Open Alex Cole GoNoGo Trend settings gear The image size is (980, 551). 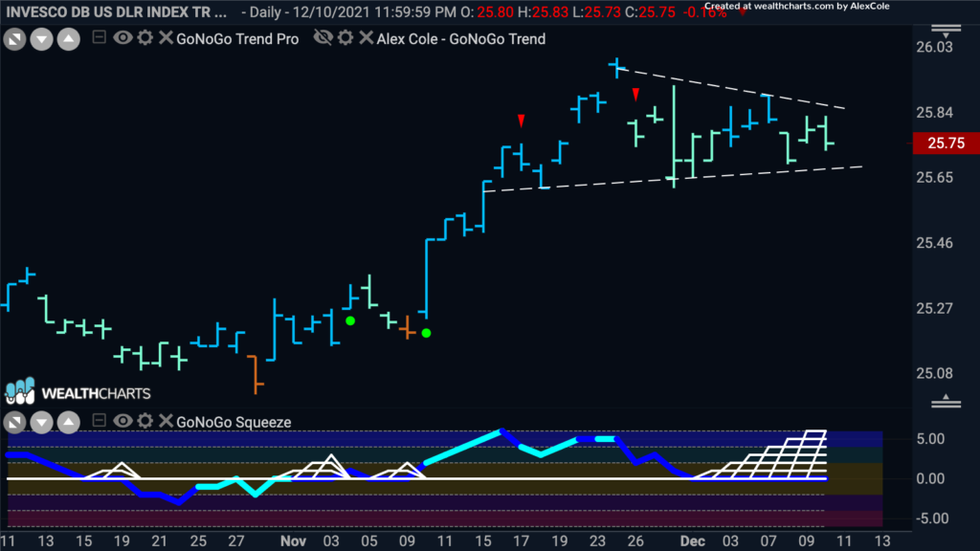[x=345, y=38]
